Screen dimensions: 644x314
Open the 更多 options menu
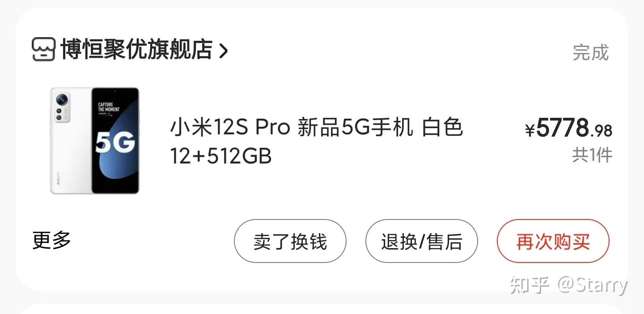tap(52, 241)
